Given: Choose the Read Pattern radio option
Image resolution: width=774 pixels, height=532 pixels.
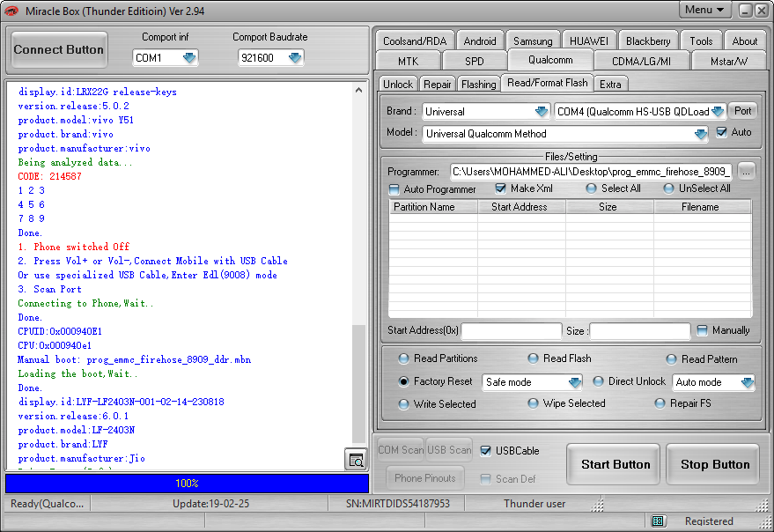Looking at the screenshot, I should click(671, 359).
